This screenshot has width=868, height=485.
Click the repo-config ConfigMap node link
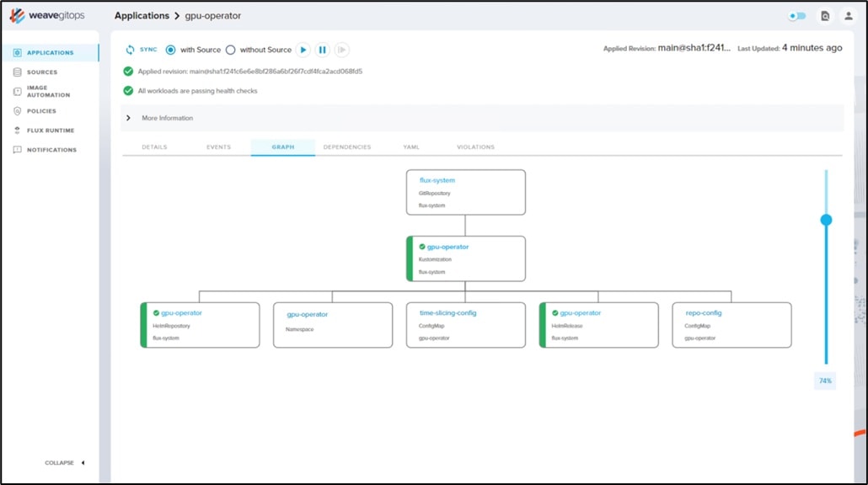click(704, 313)
